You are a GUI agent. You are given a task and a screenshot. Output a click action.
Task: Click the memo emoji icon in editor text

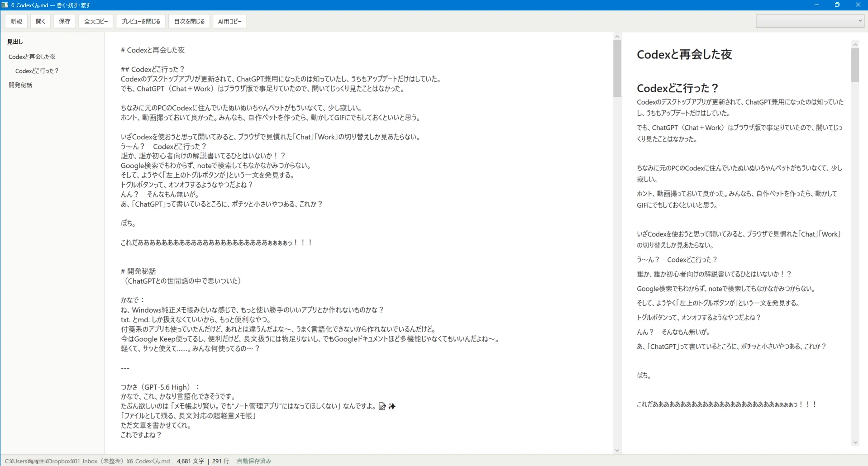pos(382,406)
